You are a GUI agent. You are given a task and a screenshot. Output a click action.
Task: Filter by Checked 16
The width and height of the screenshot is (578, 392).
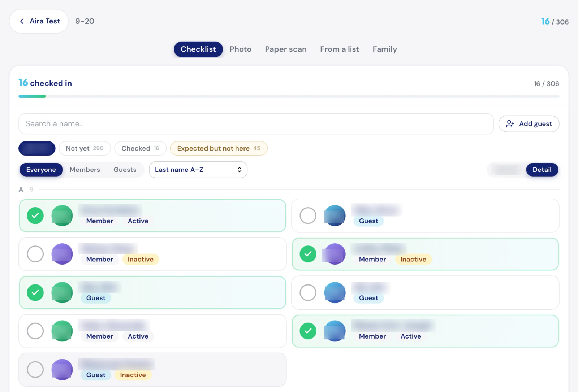141,148
